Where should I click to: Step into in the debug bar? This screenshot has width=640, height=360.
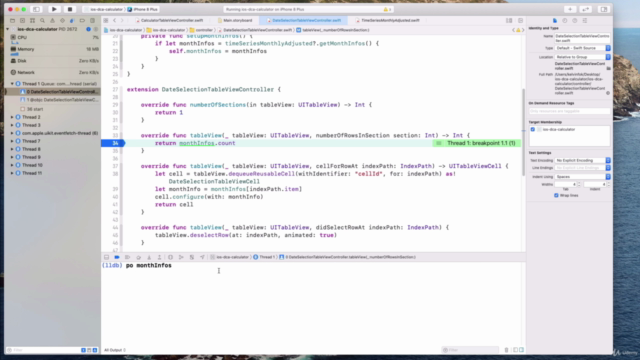click(x=149, y=257)
